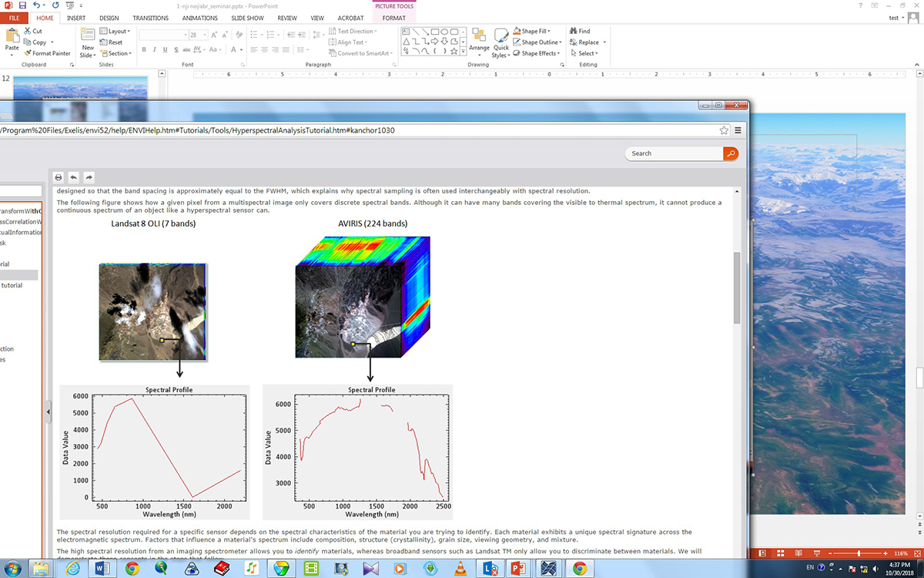Screen dimensions: 924x578
Task: Click Replace in the Editing group
Action: 588,42
